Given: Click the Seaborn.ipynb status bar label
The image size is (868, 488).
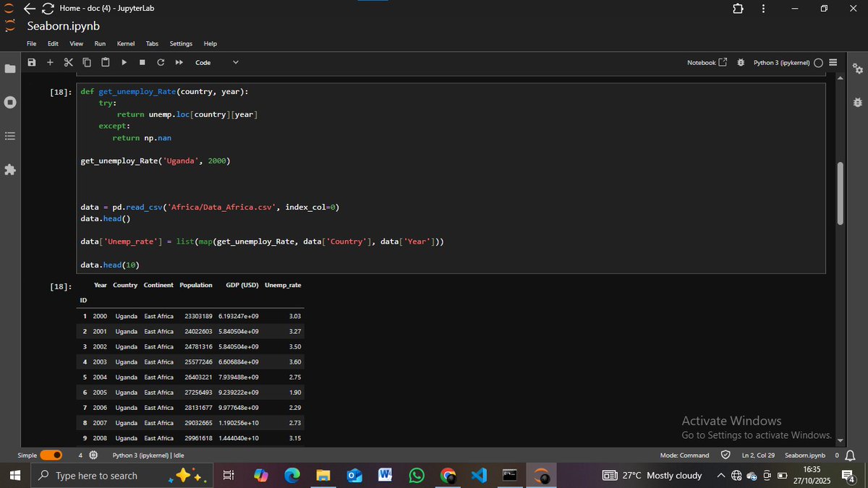Looking at the screenshot, I should [x=804, y=455].
